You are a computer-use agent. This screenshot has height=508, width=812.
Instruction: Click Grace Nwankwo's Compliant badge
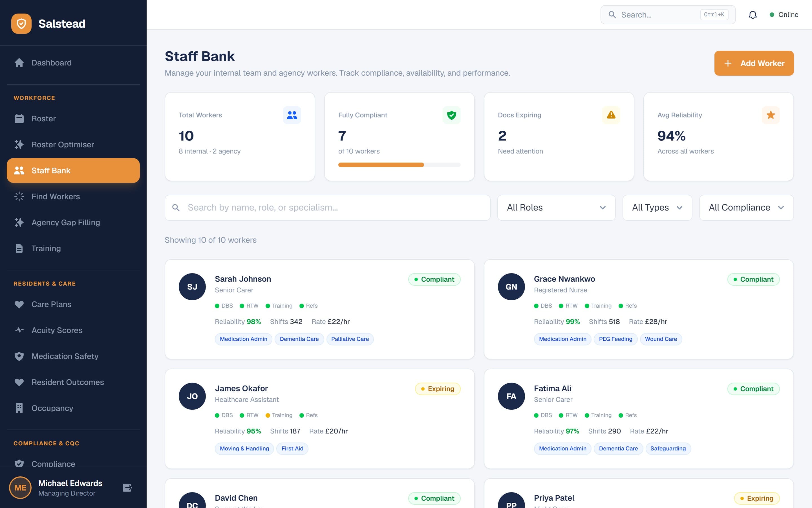click(x=753, y=279)
